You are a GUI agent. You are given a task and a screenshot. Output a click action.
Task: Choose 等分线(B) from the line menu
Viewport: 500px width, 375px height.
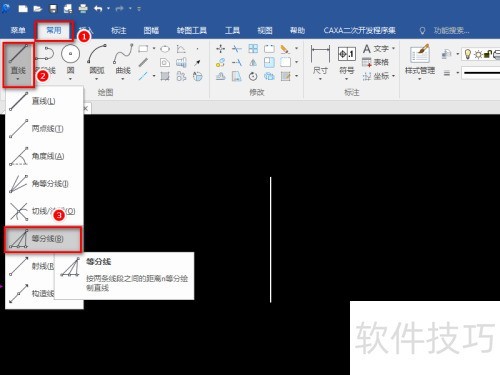click(x=43, y=239)
